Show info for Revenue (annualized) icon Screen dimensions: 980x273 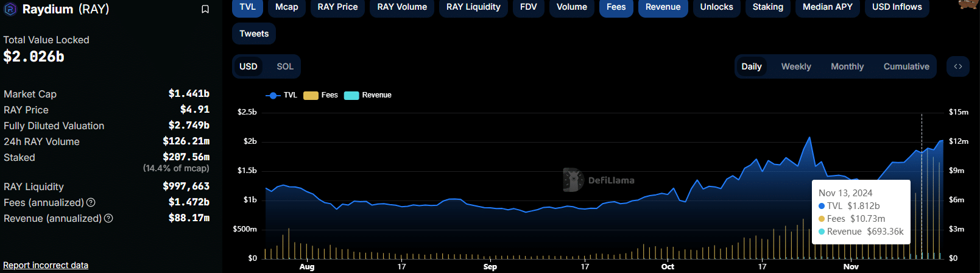(108, 218)
